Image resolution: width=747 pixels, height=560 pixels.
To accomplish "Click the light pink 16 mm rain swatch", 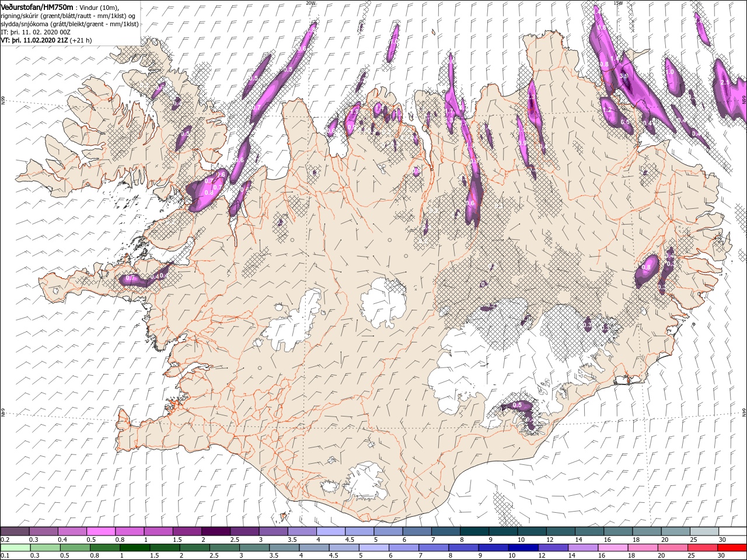I will pos(613,548).
